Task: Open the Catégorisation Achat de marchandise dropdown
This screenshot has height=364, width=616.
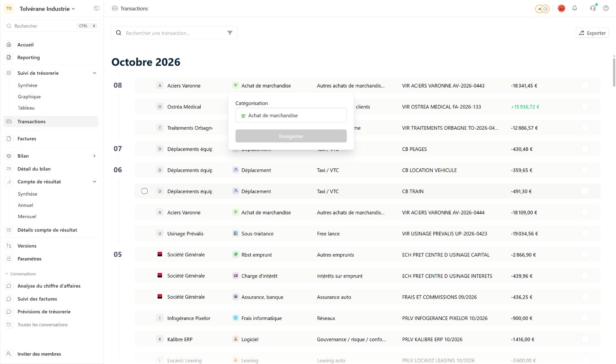Action: 291,115
